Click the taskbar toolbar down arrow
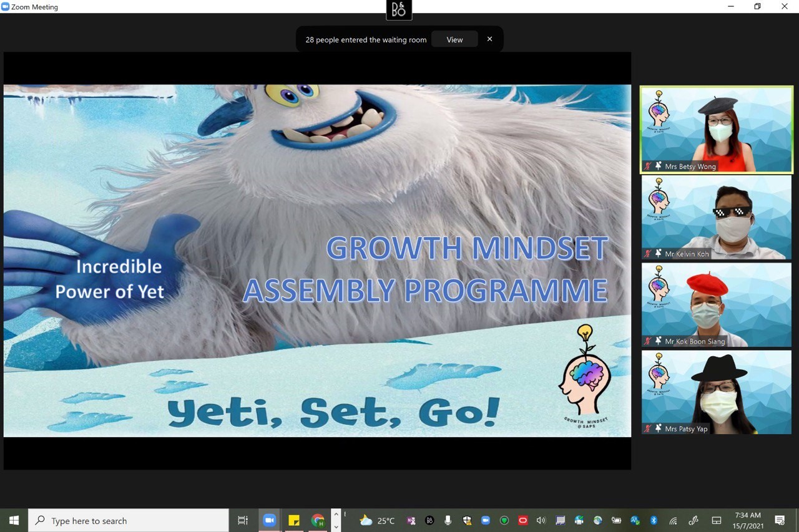This screenshot has width=799, height=532. point(336,526)
